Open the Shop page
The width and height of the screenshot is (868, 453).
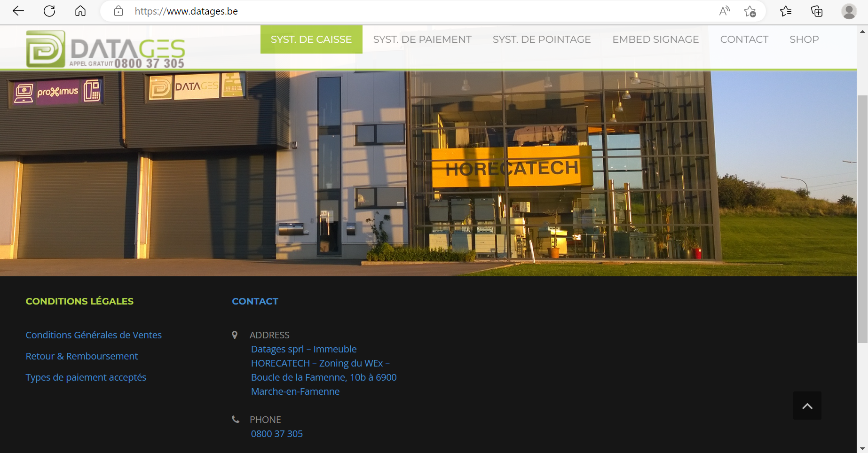coord(804,39)
